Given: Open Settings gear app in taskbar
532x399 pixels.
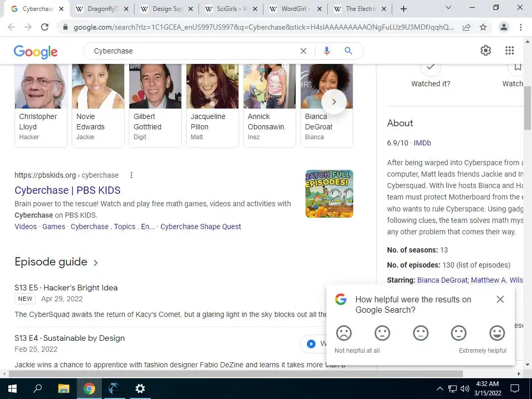Looking at the screenshot, I should [140, 389].
